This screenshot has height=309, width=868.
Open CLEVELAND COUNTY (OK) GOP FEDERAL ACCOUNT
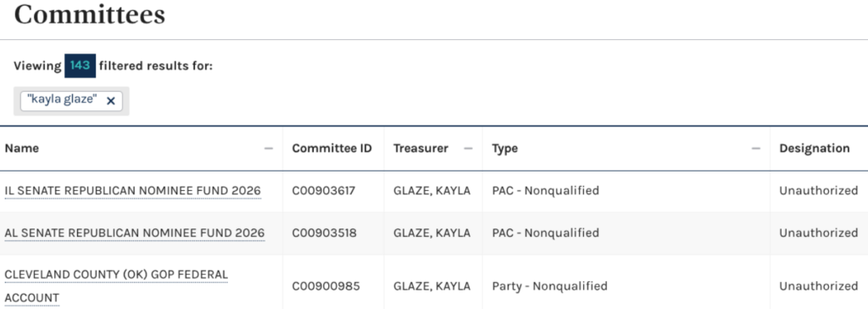[116, 286]
